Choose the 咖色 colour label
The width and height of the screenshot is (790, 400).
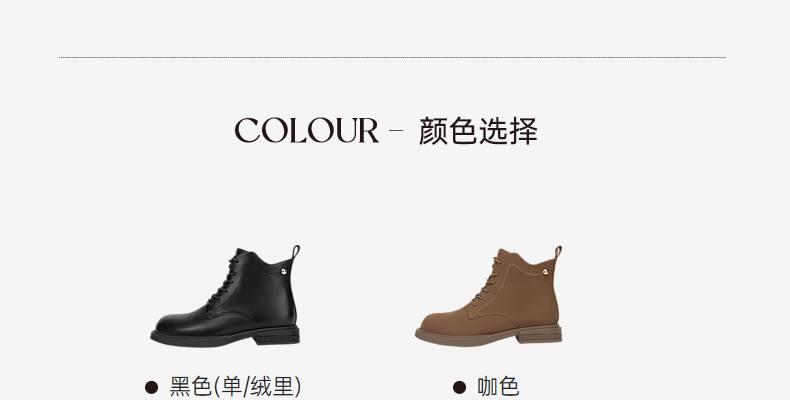click(x=498, y=387)
